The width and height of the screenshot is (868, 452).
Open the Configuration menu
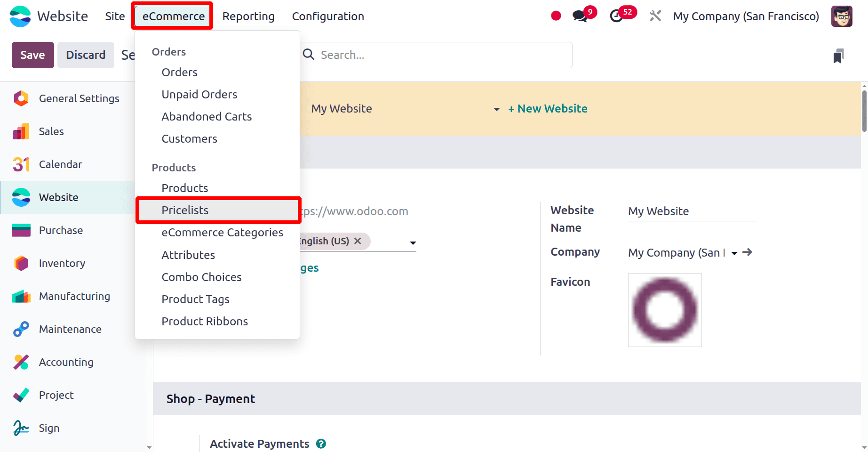tap(328, 16)
